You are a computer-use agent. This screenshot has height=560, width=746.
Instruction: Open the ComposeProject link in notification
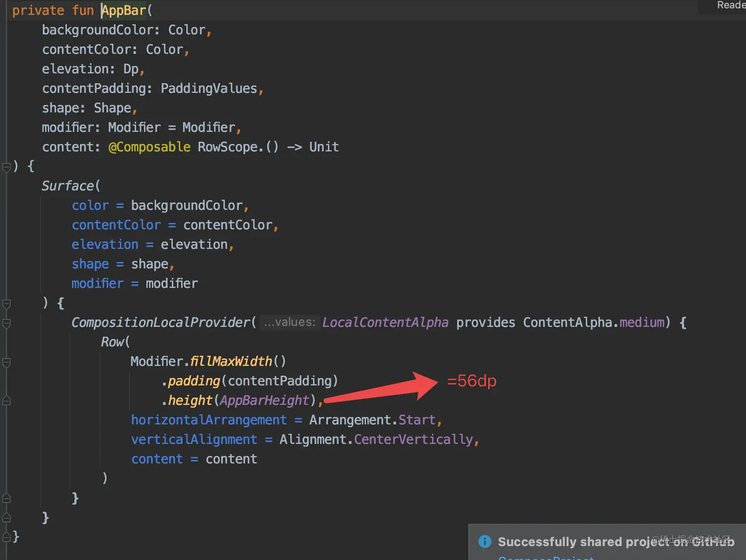[x=546, y=558]
